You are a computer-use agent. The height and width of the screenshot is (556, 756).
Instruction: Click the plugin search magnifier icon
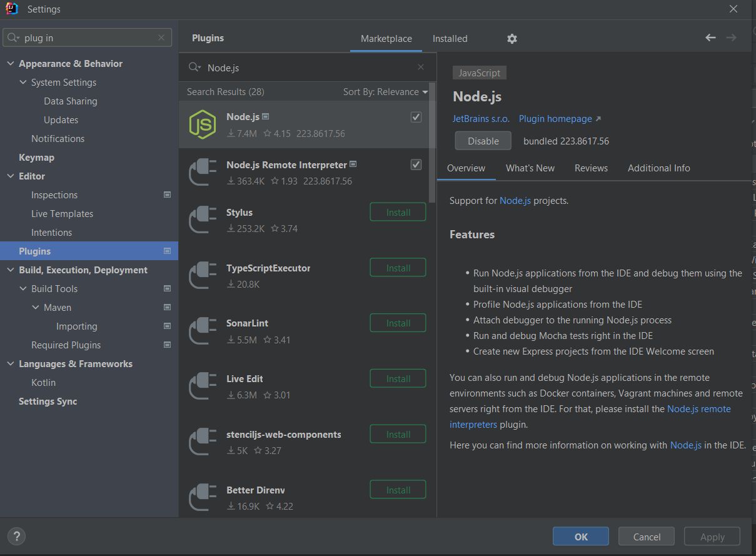tap(194, 68)
